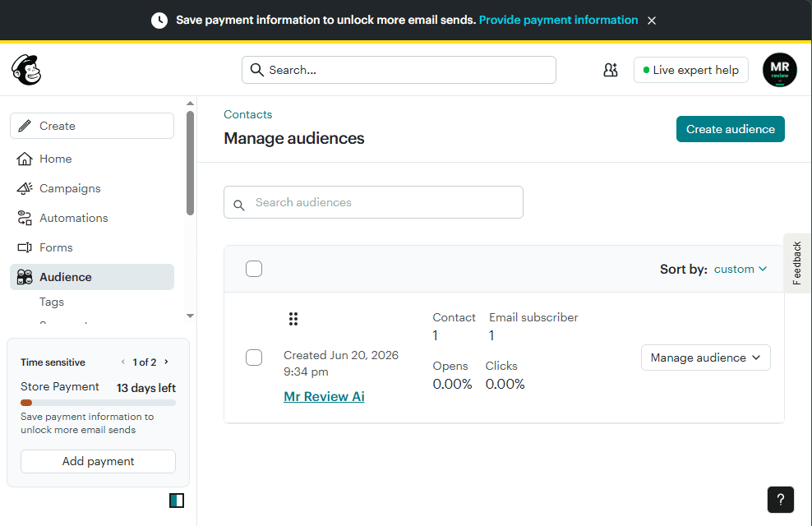Click the Forms icon
Viewport: 812px width, 526px height.
[25, 247]
